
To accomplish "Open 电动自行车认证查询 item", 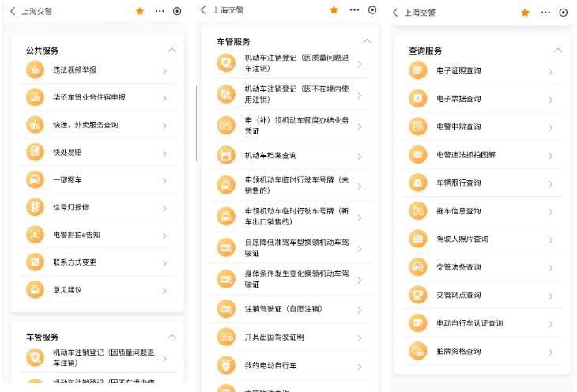I will (x=469, y=323).
